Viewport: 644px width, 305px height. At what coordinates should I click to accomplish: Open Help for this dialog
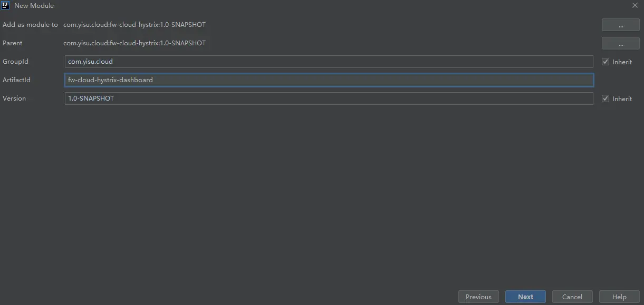click(x=619, y=297)
